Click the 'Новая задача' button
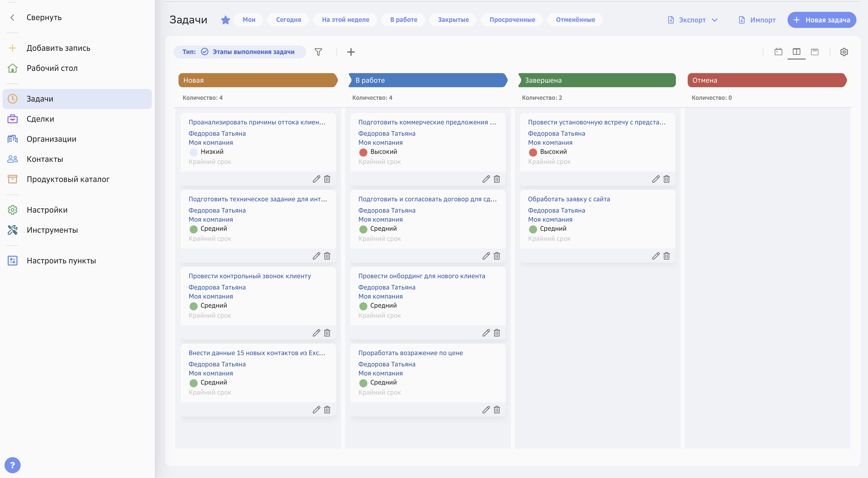Viewport: 868px width, 478px height. point(821,20)
